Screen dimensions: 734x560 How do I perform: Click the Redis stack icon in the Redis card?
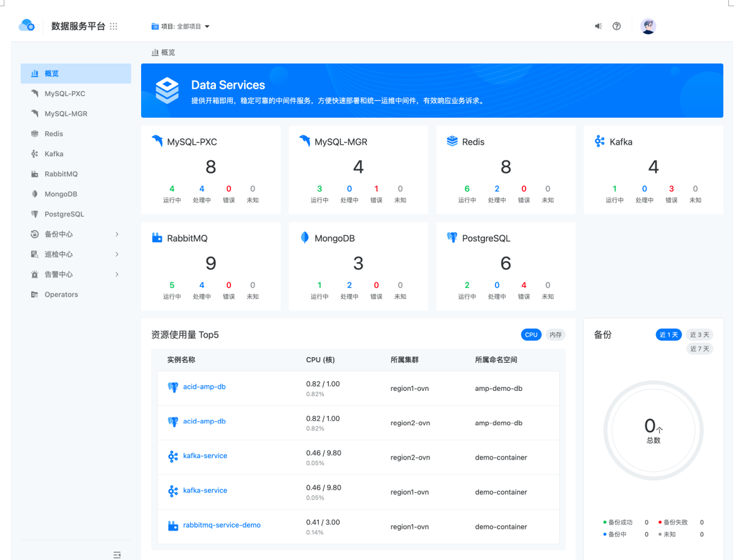(452, 141)
